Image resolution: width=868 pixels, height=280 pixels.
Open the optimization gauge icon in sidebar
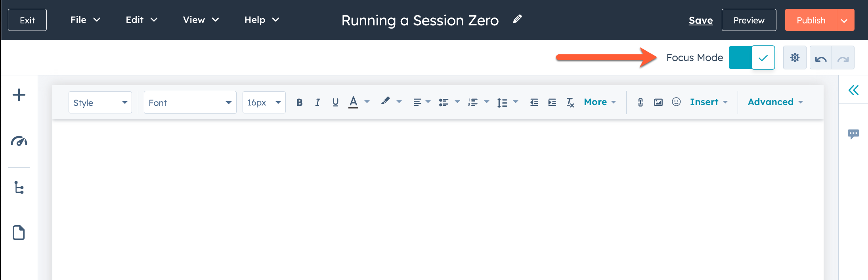tap(19, 141)
